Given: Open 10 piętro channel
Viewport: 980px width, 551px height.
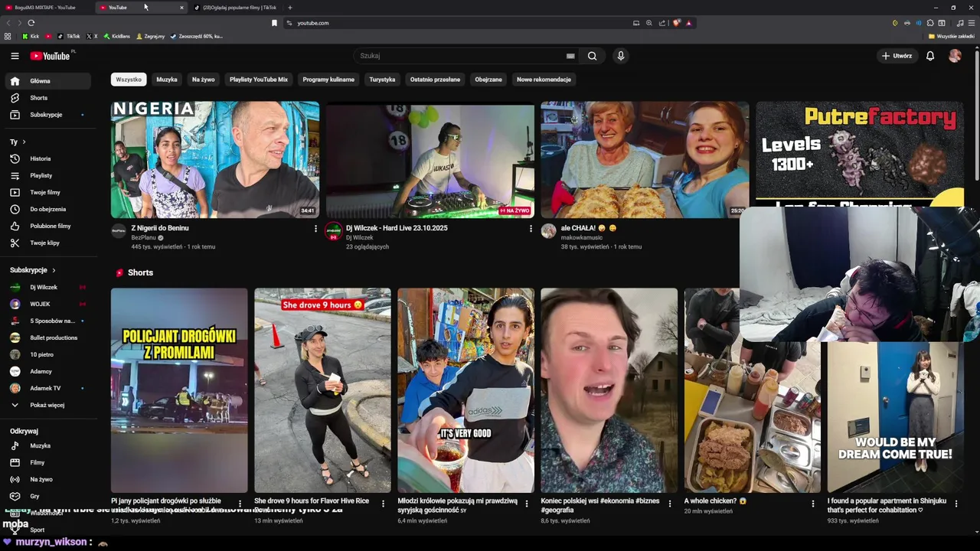Looking at the screenshot, I should (x=47, y=355).
